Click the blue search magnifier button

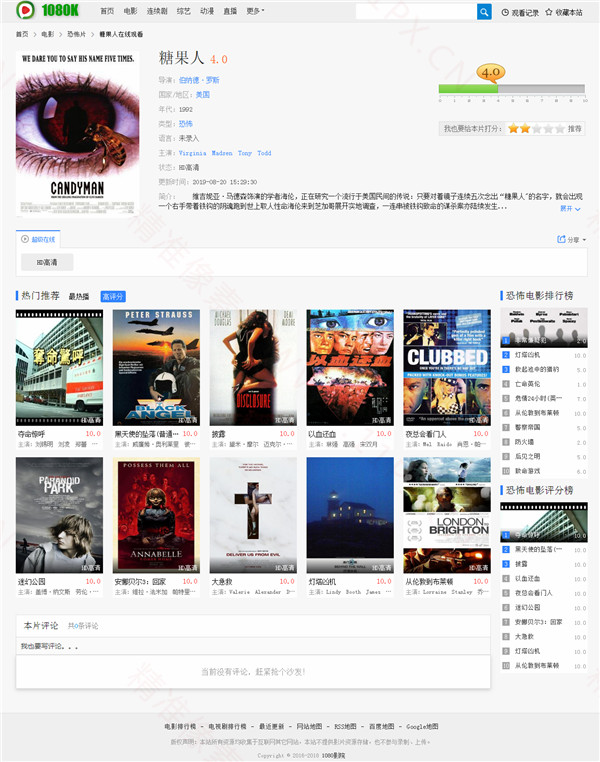pos(484,12)
